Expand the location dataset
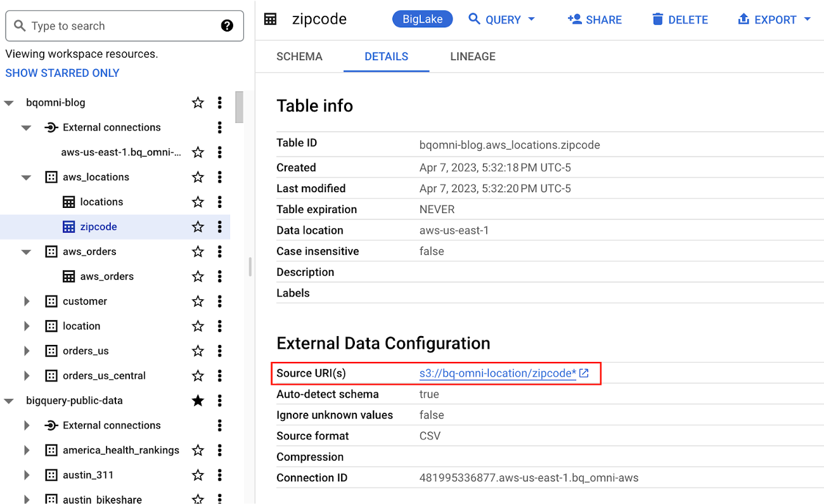Screen dimensions: 824x504 coord(27,326)
